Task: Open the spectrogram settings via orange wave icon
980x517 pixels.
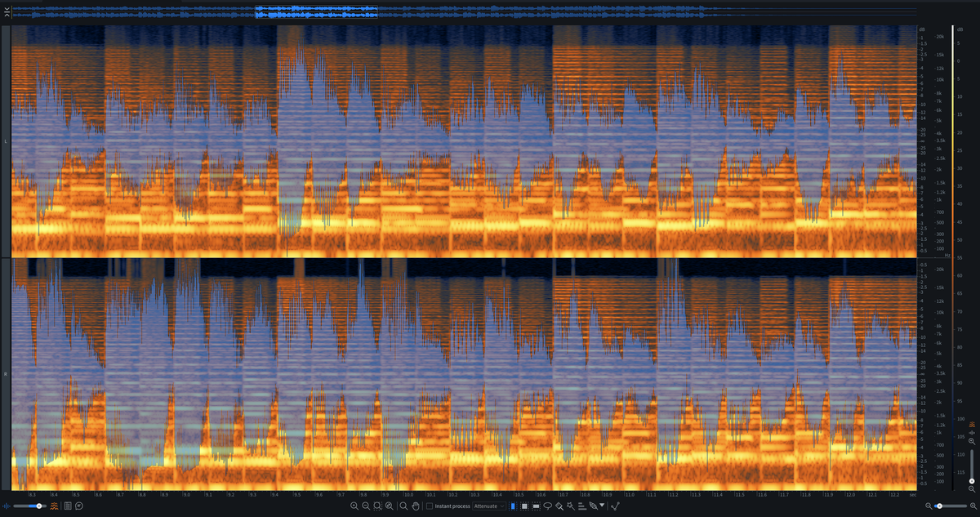Action: [54, 506]
